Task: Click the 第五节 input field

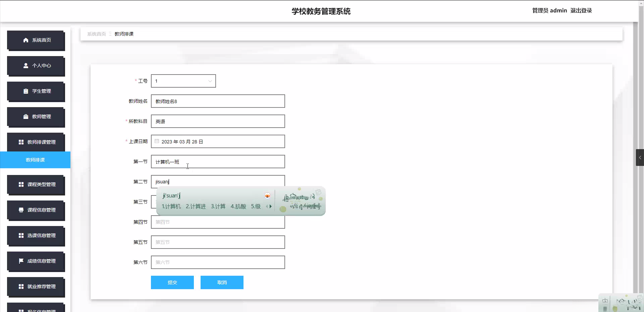Action: pos(218,242)
